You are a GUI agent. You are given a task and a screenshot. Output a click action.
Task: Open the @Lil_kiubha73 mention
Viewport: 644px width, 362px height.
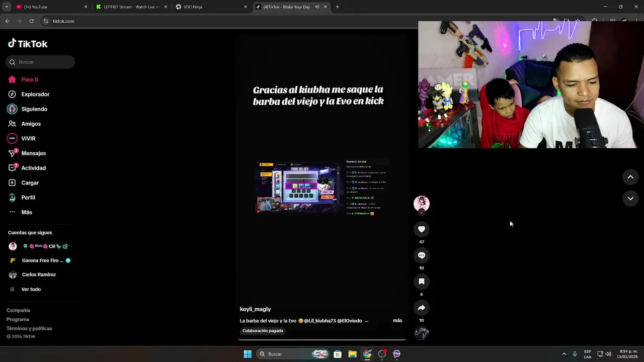click(x=319, y=321)
